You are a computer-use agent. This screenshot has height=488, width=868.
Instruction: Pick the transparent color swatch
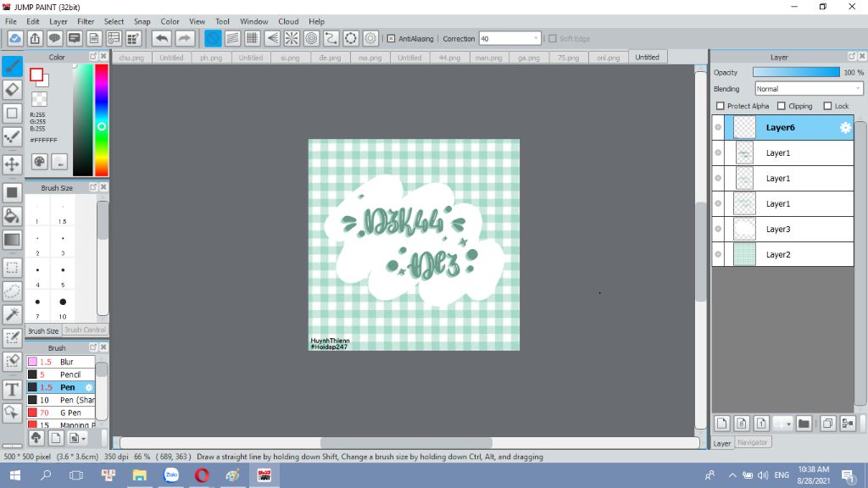[x=39, y=100]
